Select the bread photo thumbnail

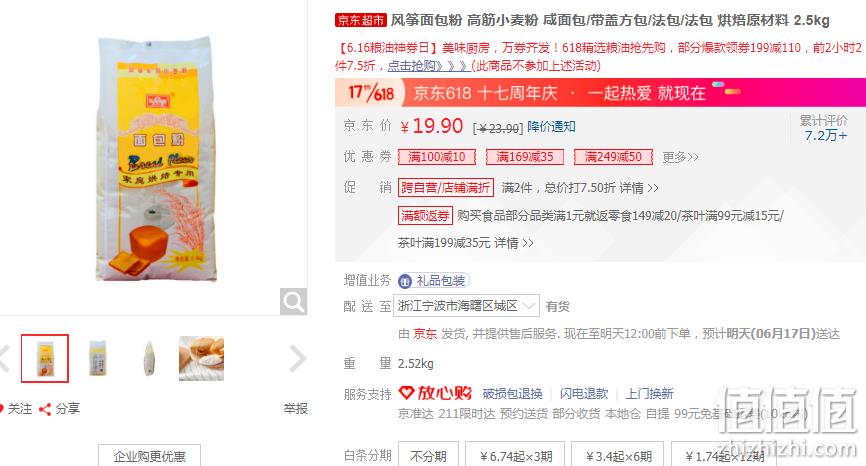202,359
